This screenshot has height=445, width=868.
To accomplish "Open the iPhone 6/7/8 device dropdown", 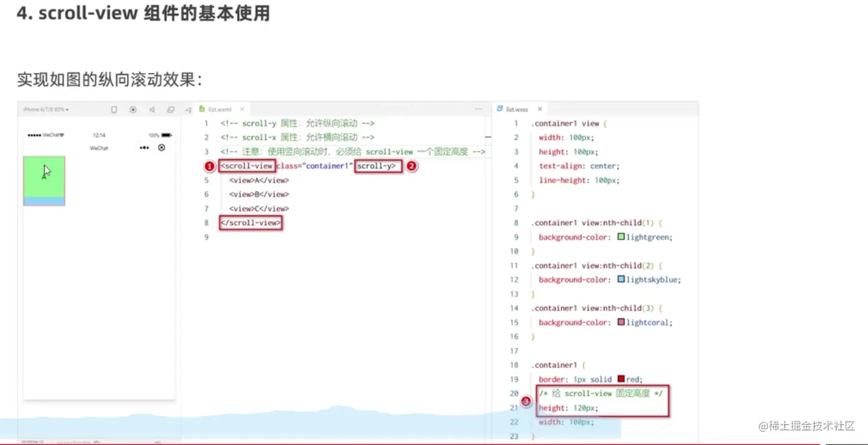I will 46,110.
